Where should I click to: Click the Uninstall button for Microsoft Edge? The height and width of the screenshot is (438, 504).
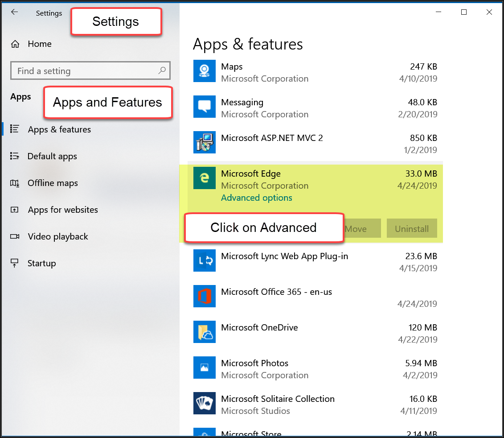pyautogui.click(x=412, y=228)
